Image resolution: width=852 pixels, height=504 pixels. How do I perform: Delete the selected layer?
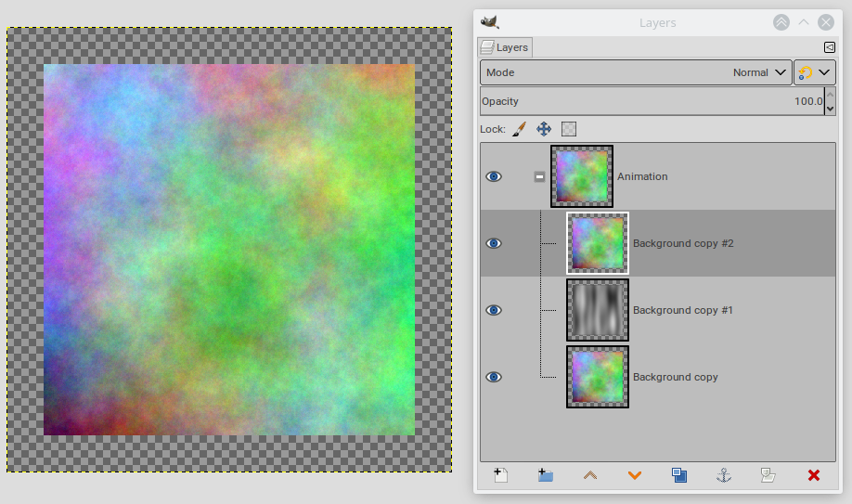click(x=814, y=475)
